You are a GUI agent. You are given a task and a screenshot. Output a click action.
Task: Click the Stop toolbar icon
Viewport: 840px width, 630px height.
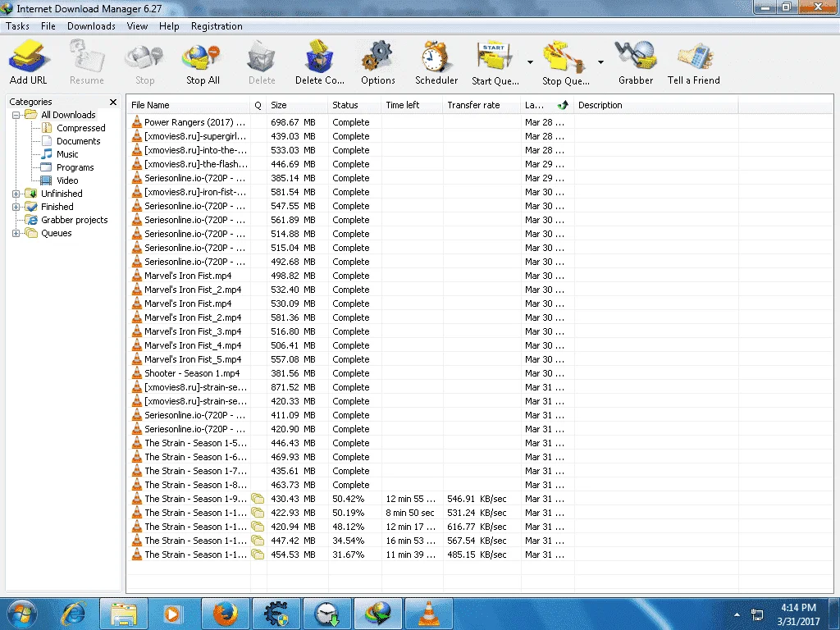(144, 62)
